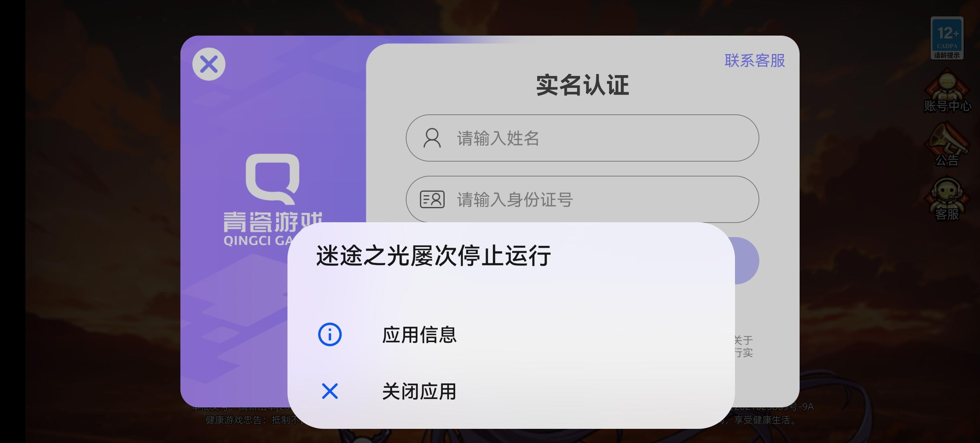The height and width of the screenshot is (443, 980).
Task: Focus the 请输入身份证号 ID field
Action: (582, 199)
